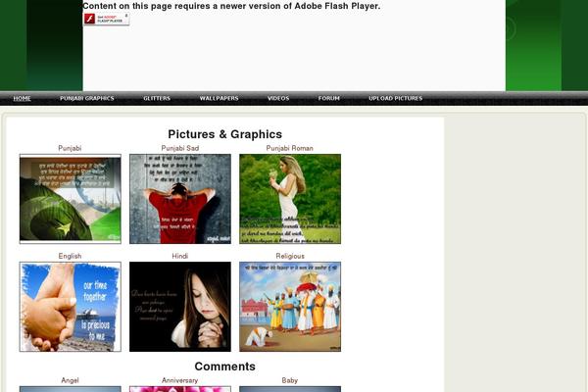Select the Hindi category link
Image resolution: width=588 pixels, height=392 pixels.
pos(180,256)
